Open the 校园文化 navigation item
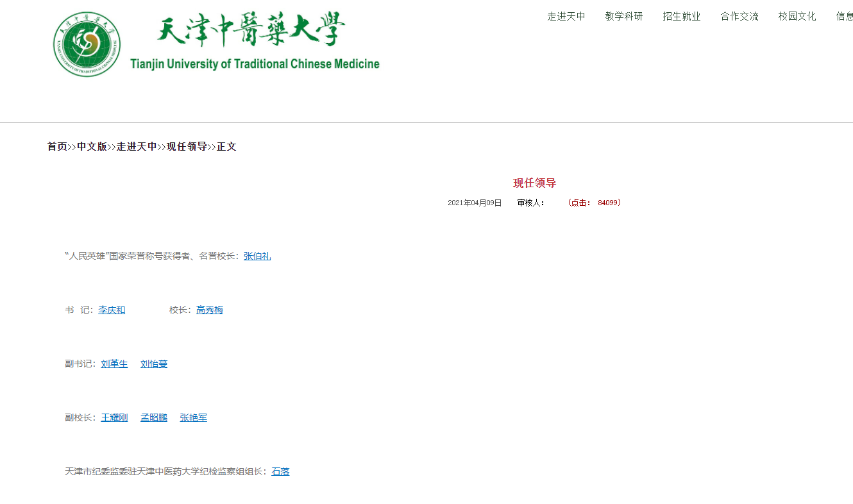The height and width of the screenshot is (504, 853). 797,17
